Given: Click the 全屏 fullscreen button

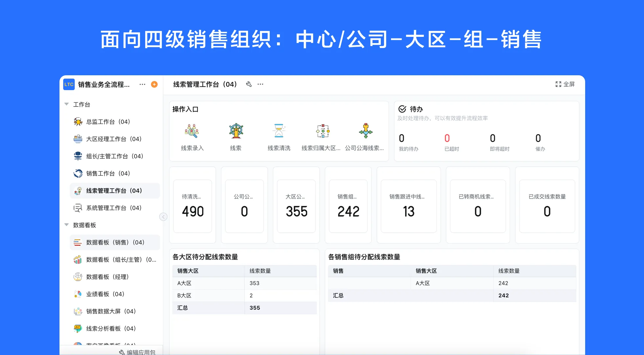Looking at the screenshot, I should (x=564, y=84).
